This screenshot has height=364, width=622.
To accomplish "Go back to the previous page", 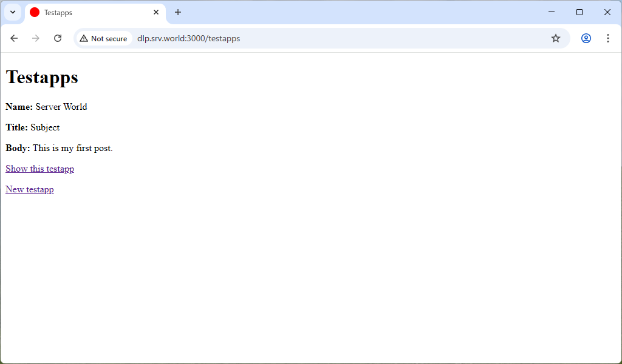I will (x=14, y=38).
